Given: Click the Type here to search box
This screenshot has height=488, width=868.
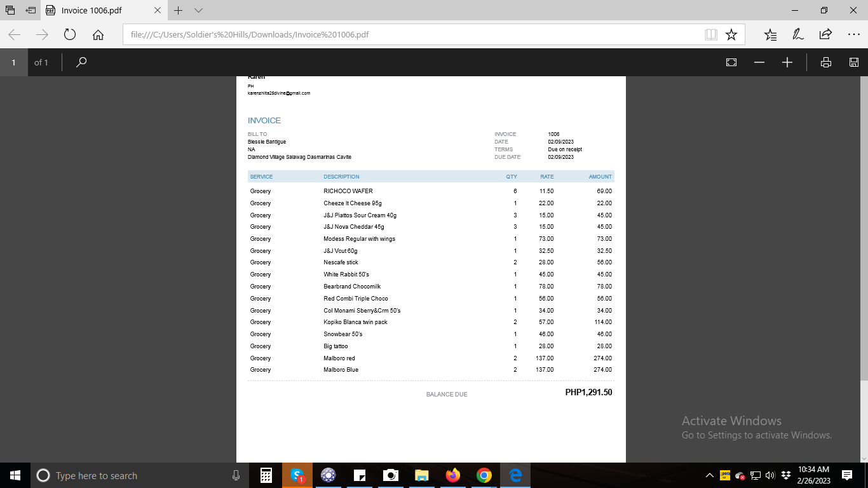Looking at the screenshot, I should click(x=140, y=475).
